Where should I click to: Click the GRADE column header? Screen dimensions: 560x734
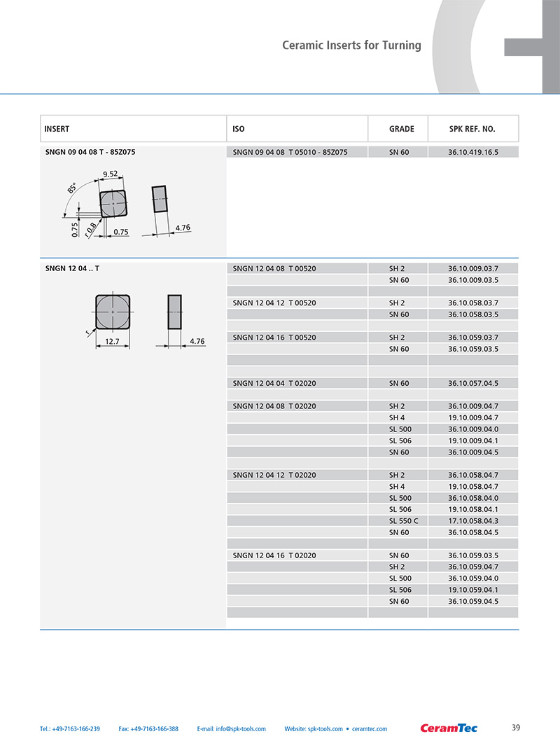pyautogui.click(x=401, y=129)
